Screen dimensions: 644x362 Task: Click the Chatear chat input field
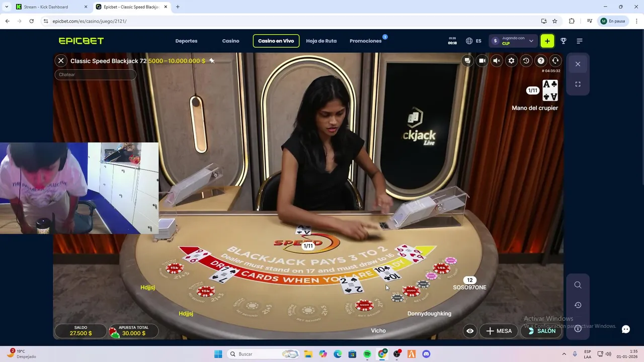[95, 74]
